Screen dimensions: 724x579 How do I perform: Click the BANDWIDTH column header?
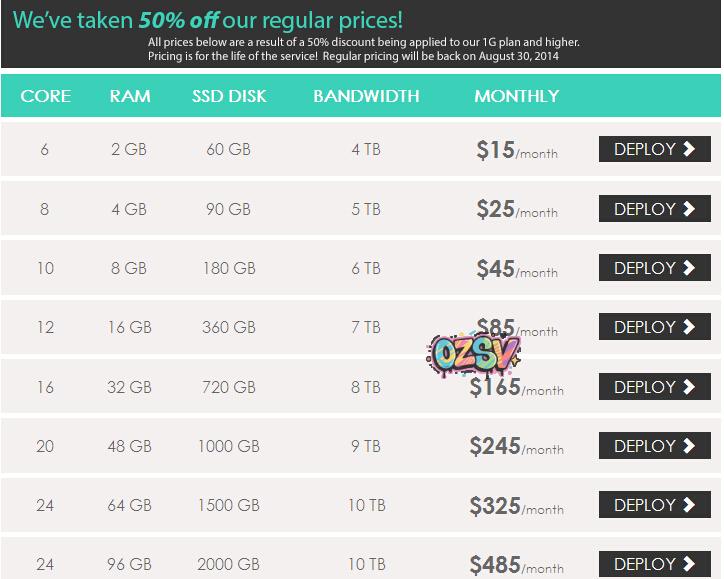[x=366, y=97]
